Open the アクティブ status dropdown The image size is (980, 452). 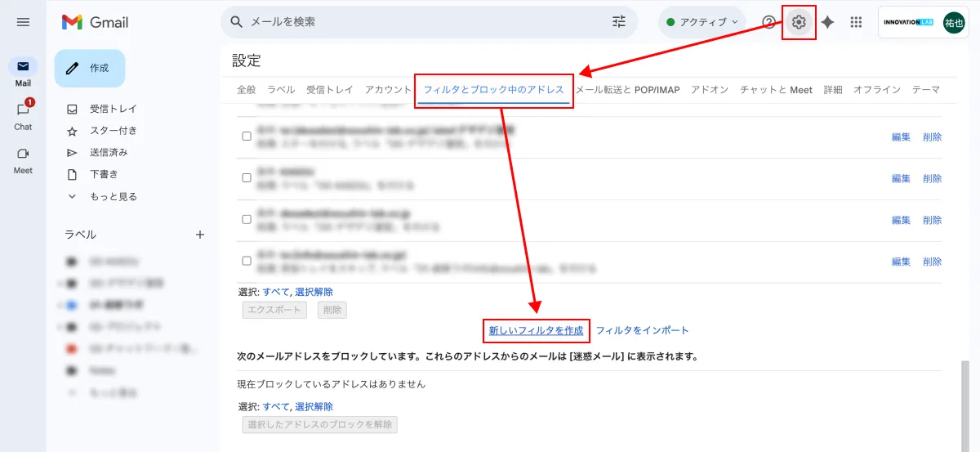click(x=702, y=22)
